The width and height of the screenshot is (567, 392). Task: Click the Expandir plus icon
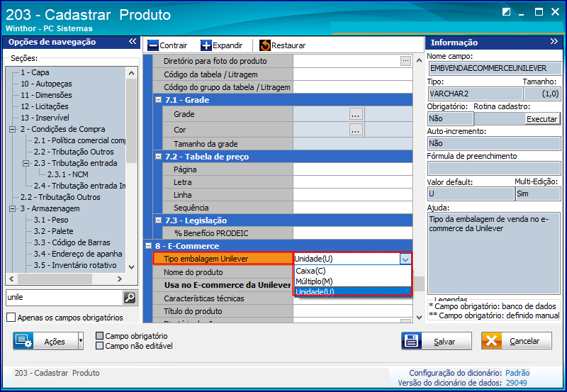coord(206,45)
